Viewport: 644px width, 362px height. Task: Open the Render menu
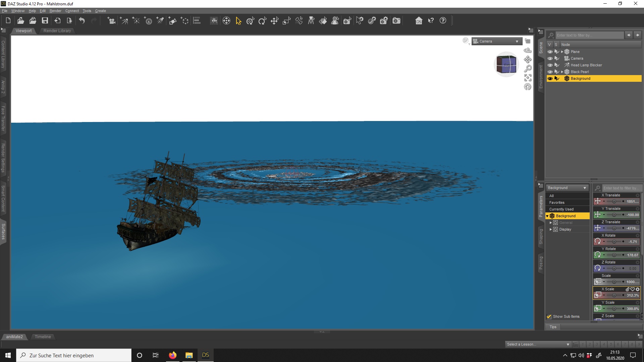(x=55, y=11)
